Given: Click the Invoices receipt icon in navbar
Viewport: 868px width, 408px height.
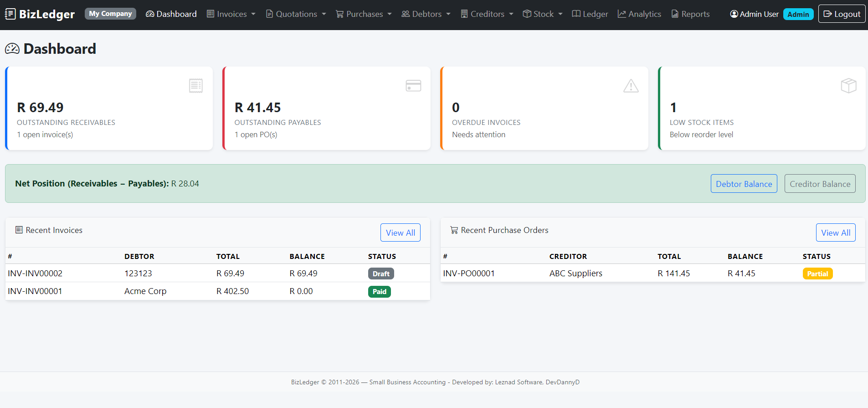Looking at the screenshot, I should click(x=211, y=14).
